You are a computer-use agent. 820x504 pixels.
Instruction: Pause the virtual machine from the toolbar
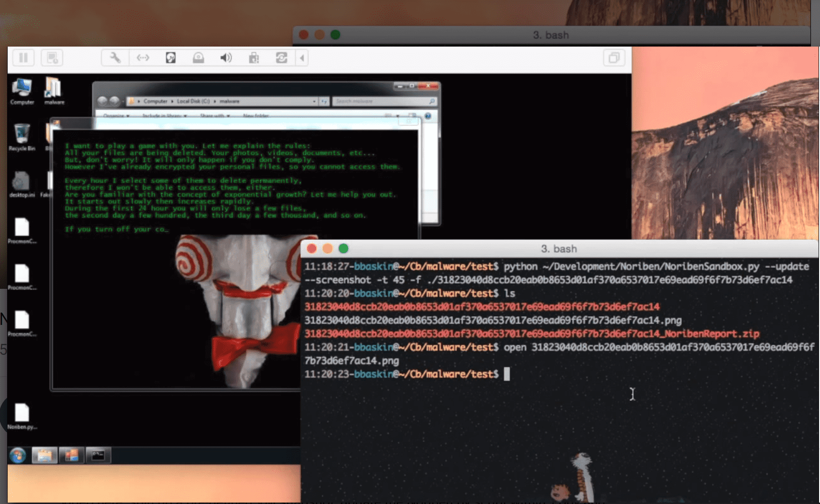click(23, 58)
